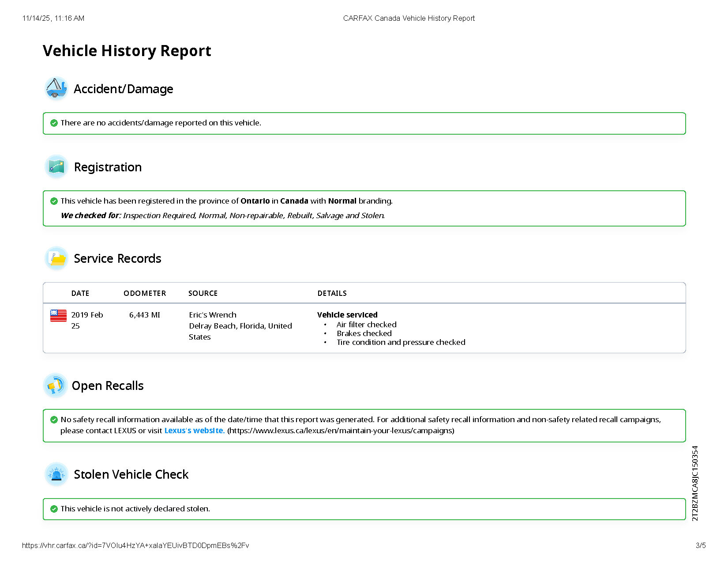Click the vertical VIN number on right margin
728x563 pixels.
point(695,483)
